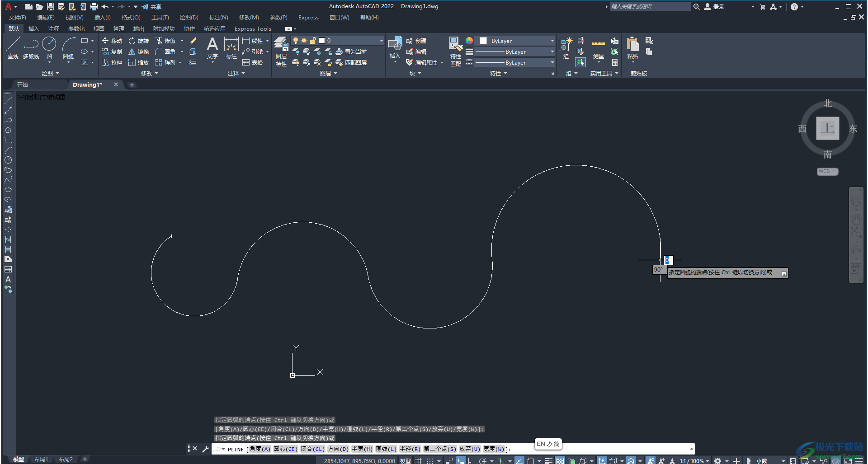Click the Stretch (拉伸) tool
This screenshot has height=464, width=868.
click(112, 62)
